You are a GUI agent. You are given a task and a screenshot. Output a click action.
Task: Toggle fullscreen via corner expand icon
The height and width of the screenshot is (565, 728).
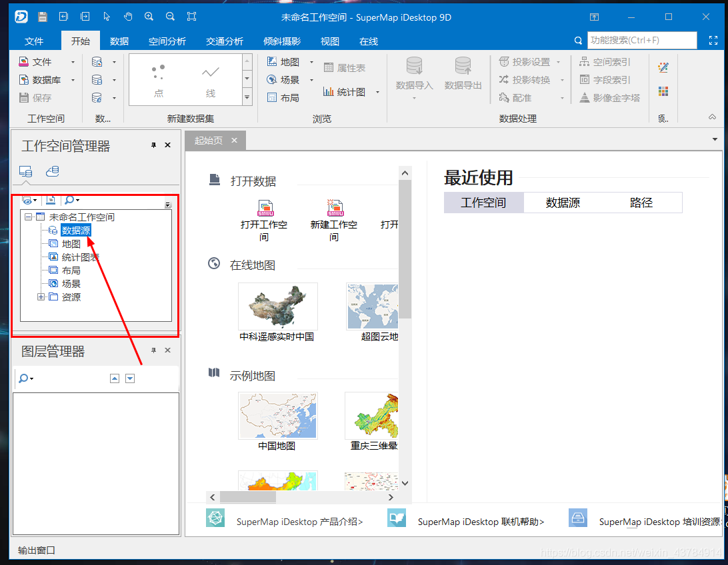point(713,41)
